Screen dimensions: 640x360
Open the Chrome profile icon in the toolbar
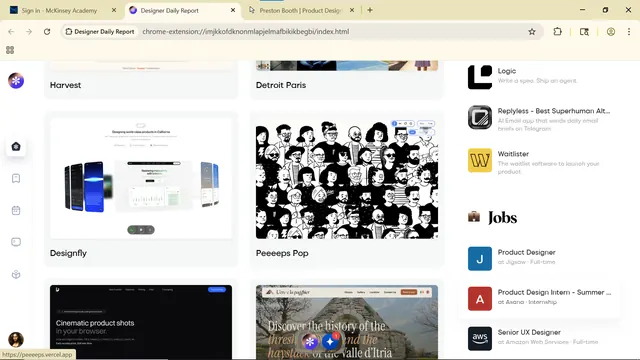(611, 31)
